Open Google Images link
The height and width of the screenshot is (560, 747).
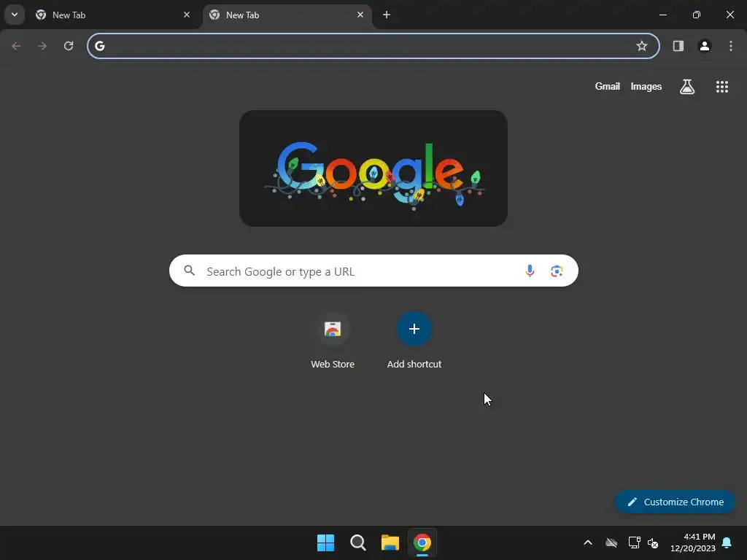coord(646,86)
